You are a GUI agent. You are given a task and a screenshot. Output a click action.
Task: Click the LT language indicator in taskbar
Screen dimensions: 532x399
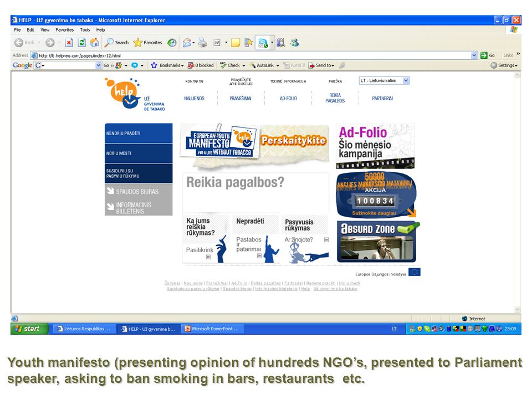pyautogui.click(x=393, y=329)
